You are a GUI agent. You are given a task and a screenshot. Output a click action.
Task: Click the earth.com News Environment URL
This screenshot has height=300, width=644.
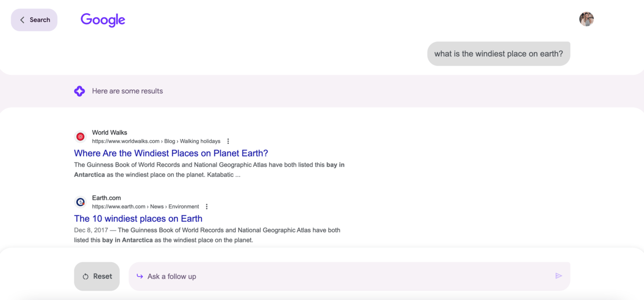tap(145, 206)
